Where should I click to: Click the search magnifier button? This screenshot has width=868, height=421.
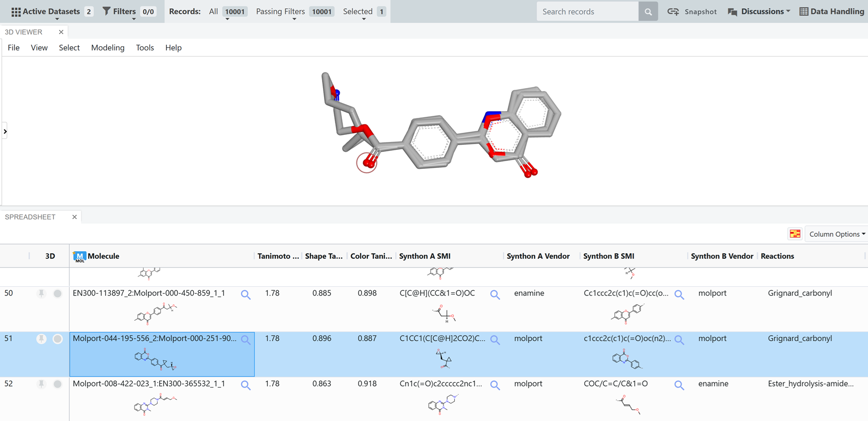pyautogui.click(x=648, y=11)
